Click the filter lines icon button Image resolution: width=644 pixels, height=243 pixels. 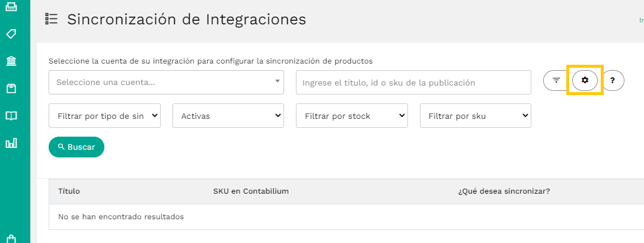pos(556,80)
